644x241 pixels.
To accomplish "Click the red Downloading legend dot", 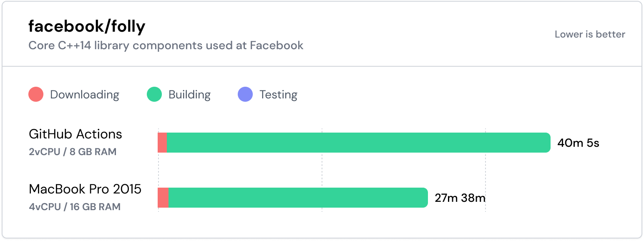I will pos(36,95).
